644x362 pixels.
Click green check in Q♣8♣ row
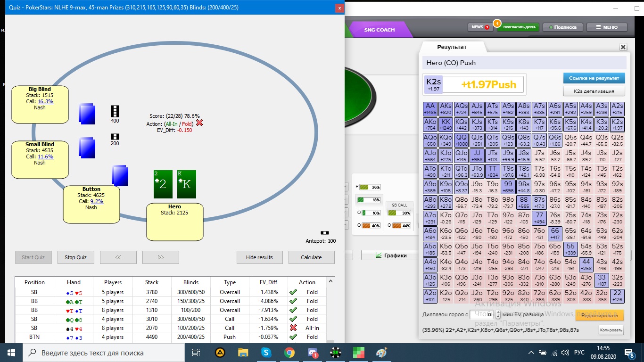pyautogui.click(x=293, y=319)
